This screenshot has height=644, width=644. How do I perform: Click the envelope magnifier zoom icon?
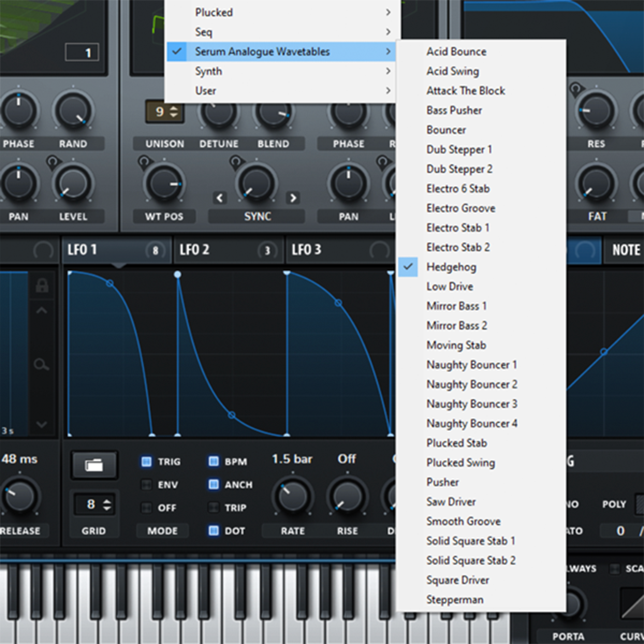tap(41, 365)
